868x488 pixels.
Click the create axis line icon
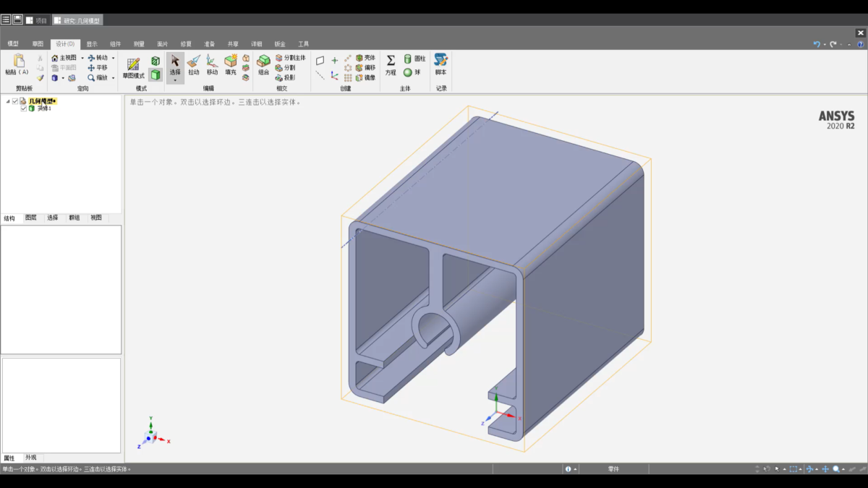pos(320,75)
